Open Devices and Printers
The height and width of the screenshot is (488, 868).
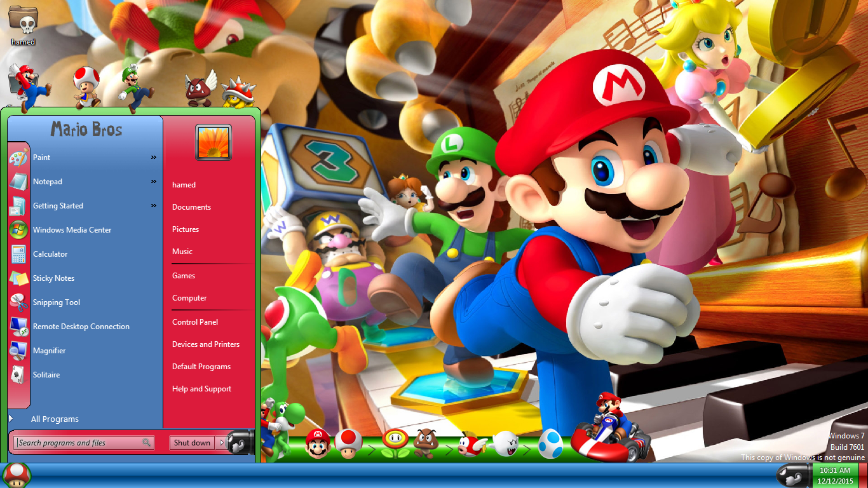pos(206,344)
